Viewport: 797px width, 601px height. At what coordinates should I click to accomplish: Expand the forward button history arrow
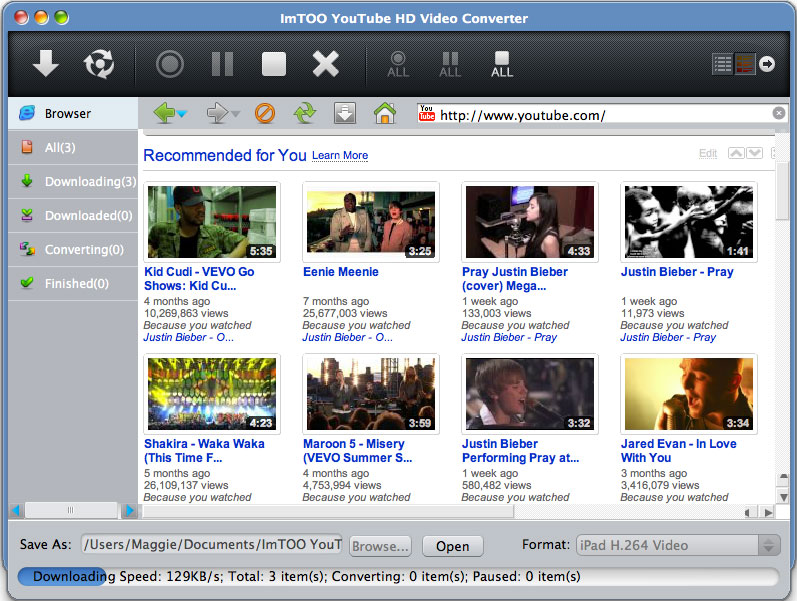pos(236,114)
